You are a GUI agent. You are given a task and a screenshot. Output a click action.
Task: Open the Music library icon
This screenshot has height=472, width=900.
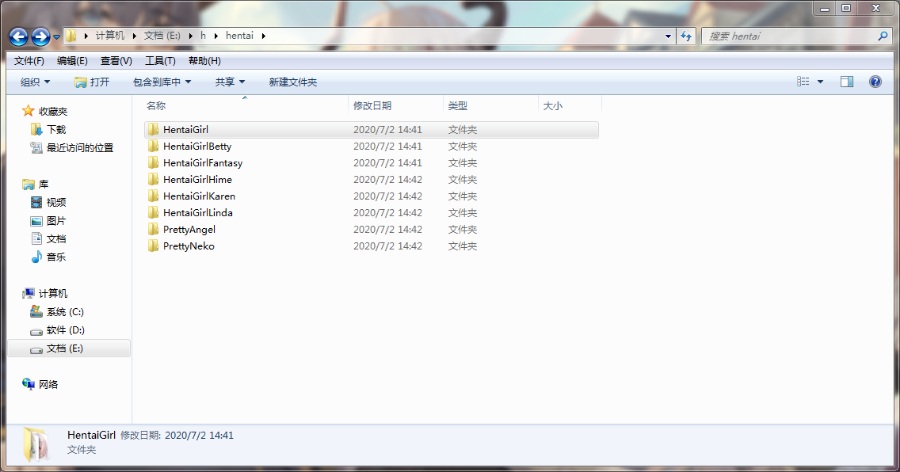pyautogui.click(x=37, y=257)
